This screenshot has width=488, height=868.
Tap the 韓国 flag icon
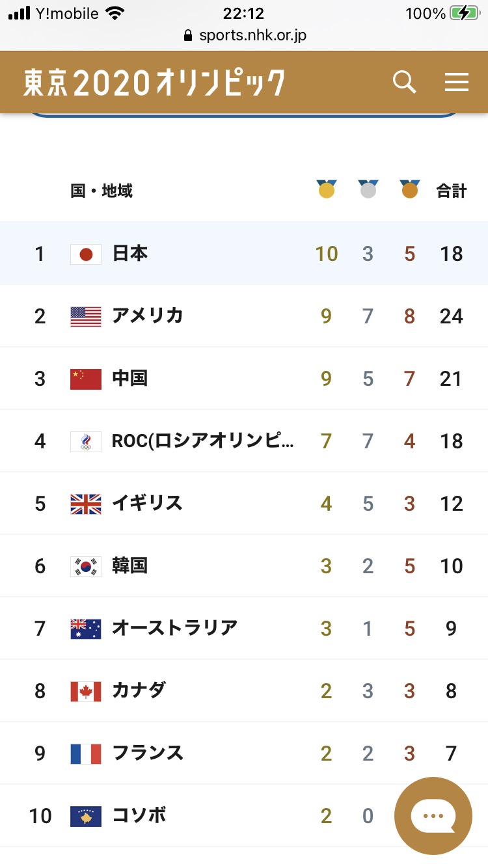pos(86,566)
